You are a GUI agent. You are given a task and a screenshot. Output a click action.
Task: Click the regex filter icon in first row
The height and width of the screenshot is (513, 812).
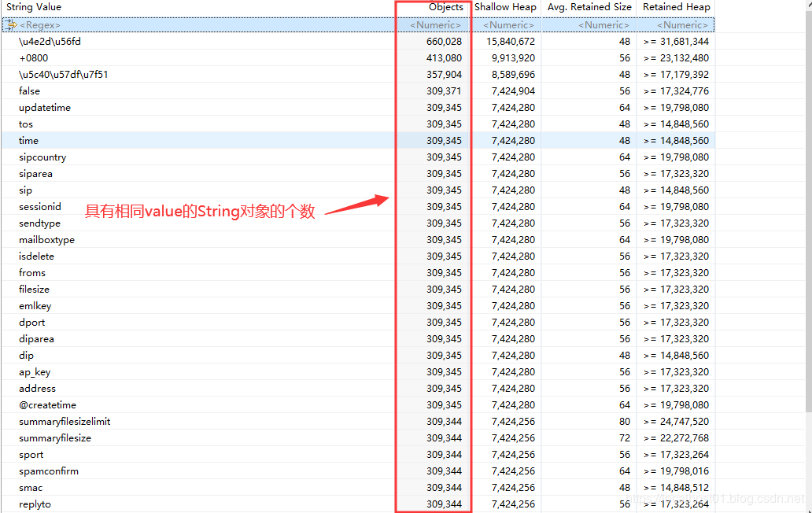pyautogui.click(x=12, y=25)
